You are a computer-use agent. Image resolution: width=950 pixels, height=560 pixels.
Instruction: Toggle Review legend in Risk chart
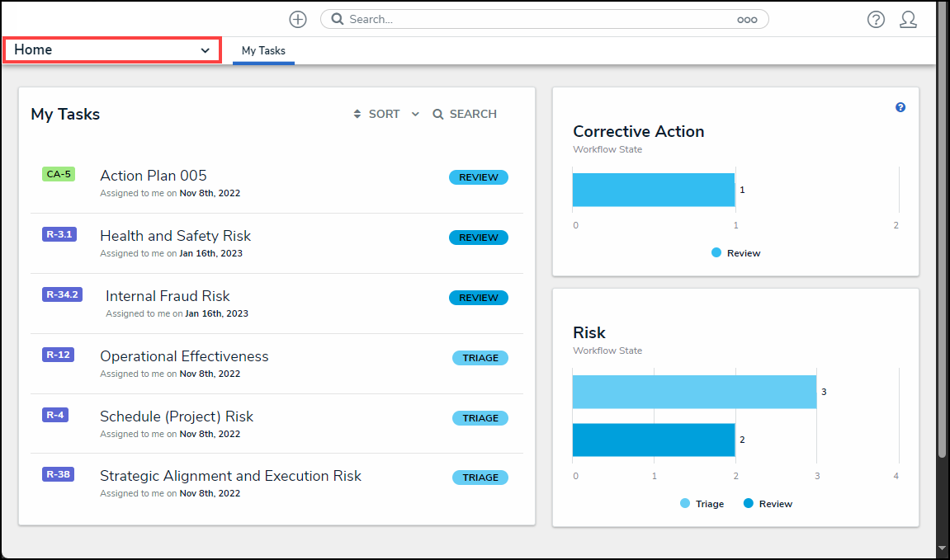point(768,504)
